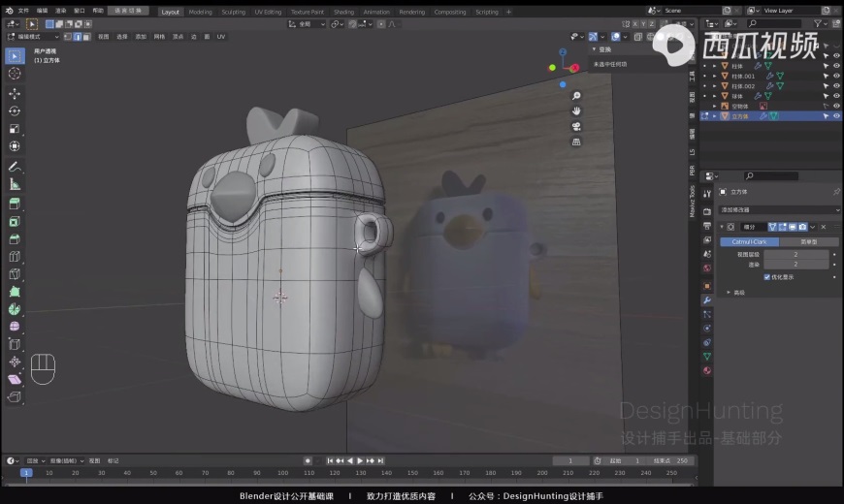The width and height of the screenshot is (844, 504).
Task: Select the Catmull-Clark subdivision button
Action: tap(749, 242)
